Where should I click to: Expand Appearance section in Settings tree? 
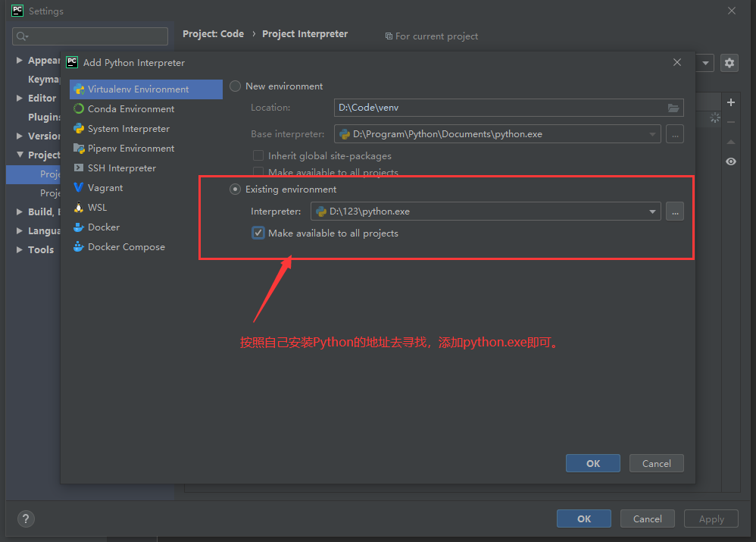(19, 61)
